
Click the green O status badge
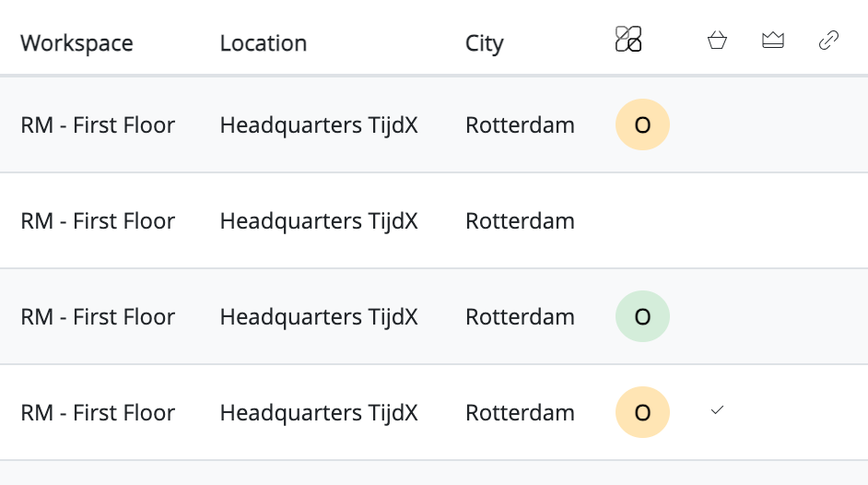coord(642,316)
